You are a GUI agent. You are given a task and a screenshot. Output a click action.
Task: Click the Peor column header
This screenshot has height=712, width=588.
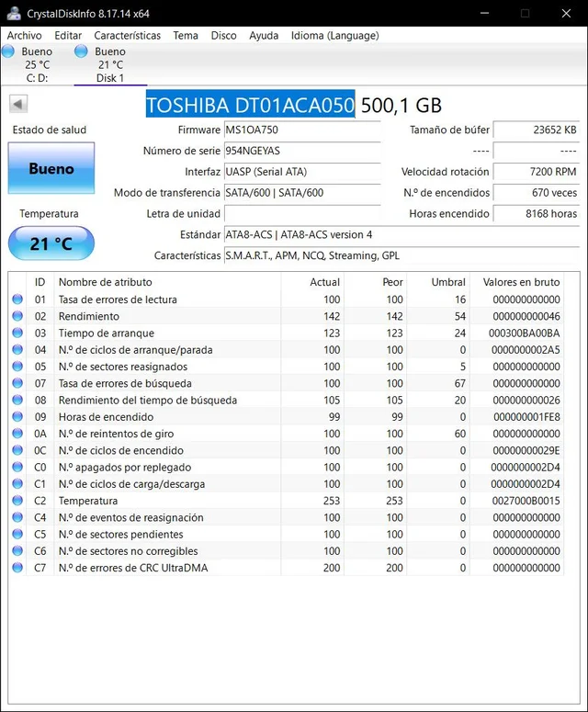pos(376,282)
